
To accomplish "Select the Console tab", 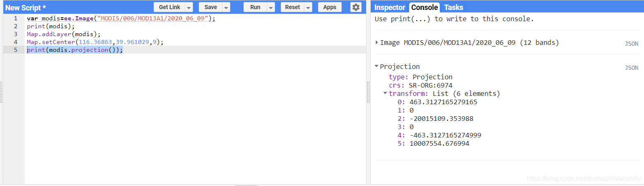I will [425, 7].
